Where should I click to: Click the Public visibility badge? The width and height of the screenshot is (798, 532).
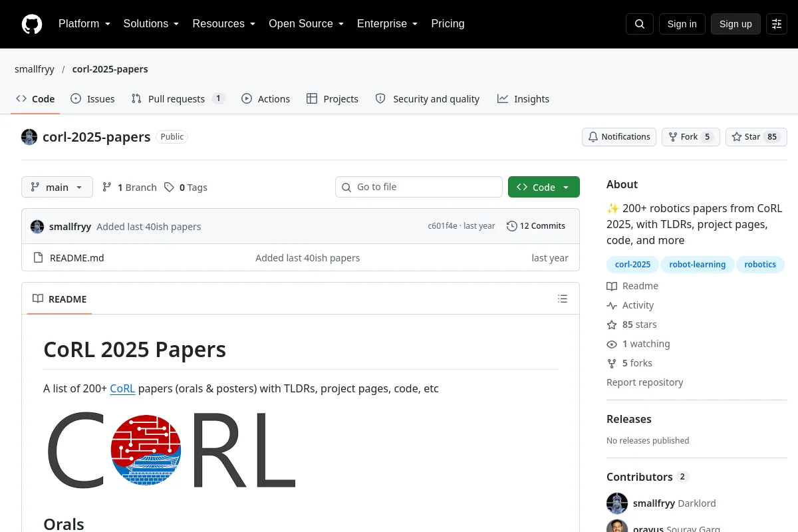pos(172,137)
